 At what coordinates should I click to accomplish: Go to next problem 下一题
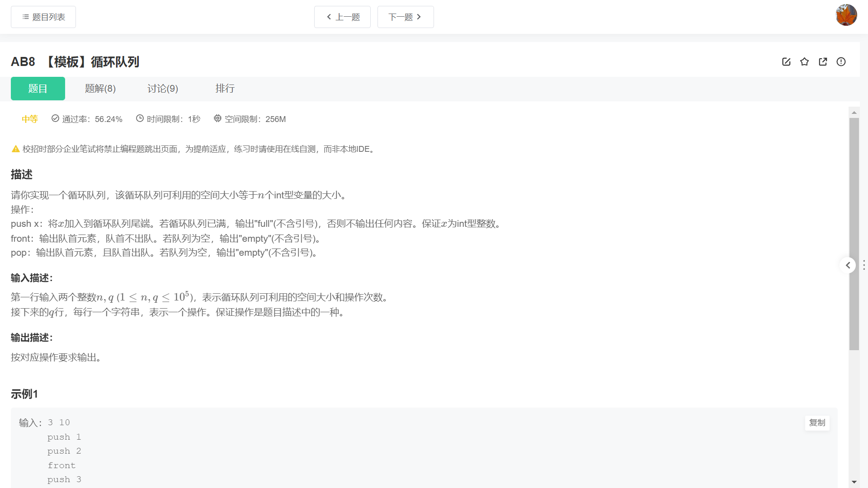tap(406, 17)
